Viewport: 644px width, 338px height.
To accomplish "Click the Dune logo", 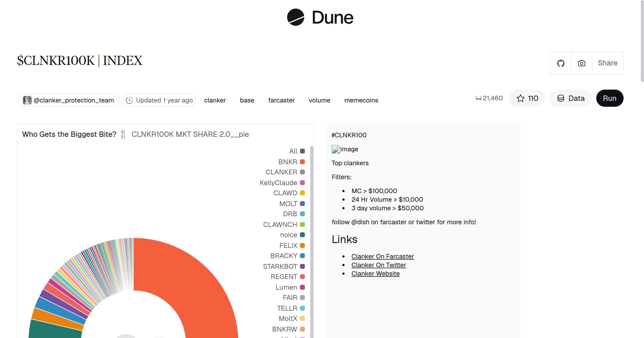I will pos(319,18).
